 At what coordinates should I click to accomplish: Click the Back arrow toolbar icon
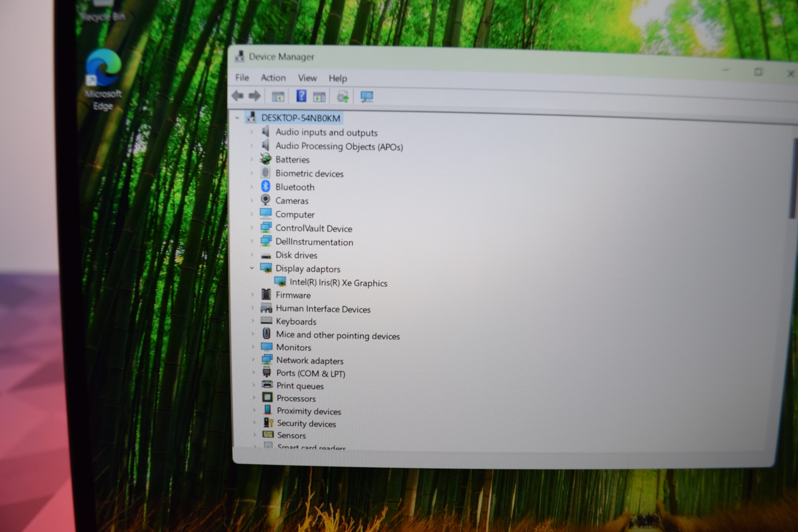(x=238, y=96)
